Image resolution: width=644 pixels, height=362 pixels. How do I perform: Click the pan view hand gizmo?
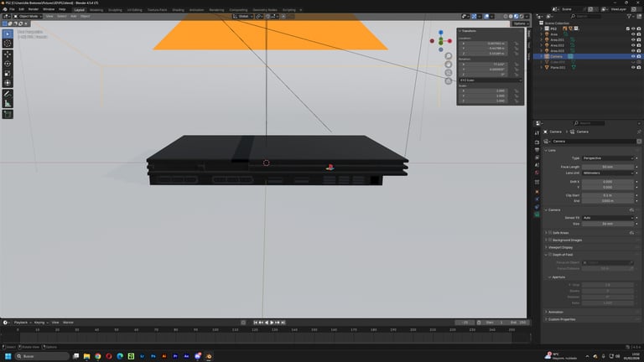[449, 65]
